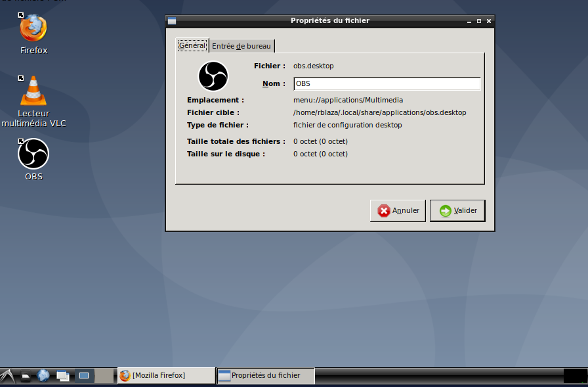Launch web browser globe icon in taskbar

pos(43,376)
